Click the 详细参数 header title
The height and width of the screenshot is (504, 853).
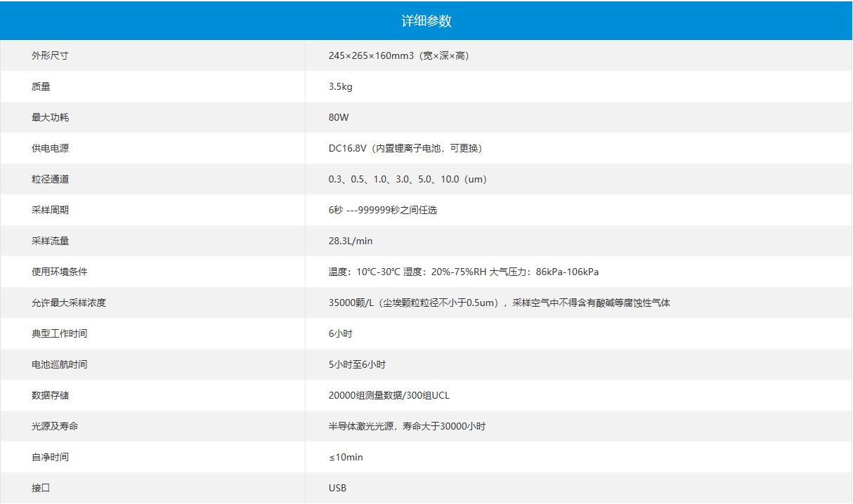(x=426, y=21)
